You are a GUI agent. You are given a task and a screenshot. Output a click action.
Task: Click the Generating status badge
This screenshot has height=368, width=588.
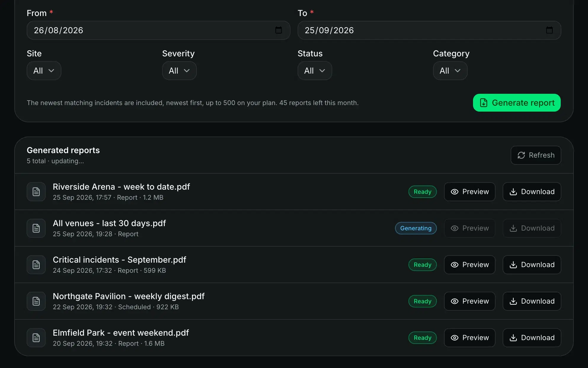[x=416, y=228]
